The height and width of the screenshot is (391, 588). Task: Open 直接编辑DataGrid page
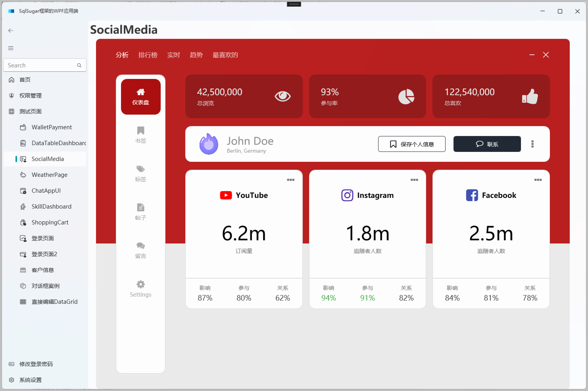point(45,302)
